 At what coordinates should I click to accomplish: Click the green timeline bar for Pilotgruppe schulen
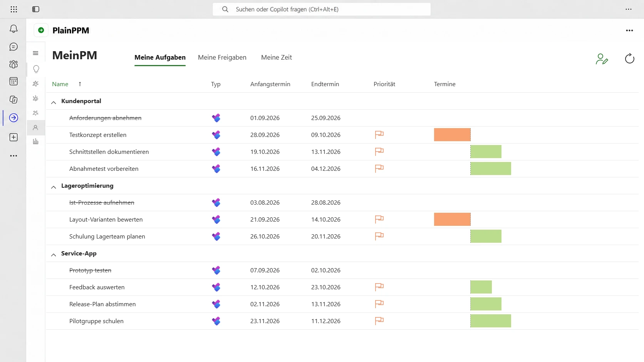491,321
